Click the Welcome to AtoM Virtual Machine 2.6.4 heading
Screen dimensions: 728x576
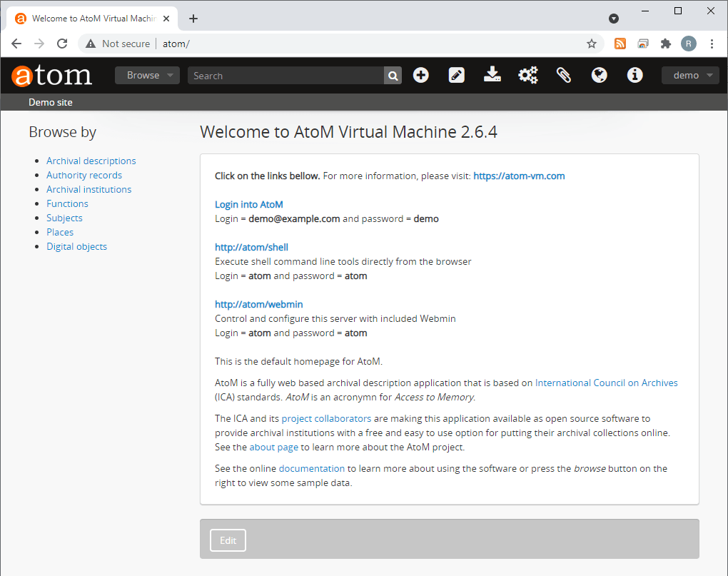349,132
